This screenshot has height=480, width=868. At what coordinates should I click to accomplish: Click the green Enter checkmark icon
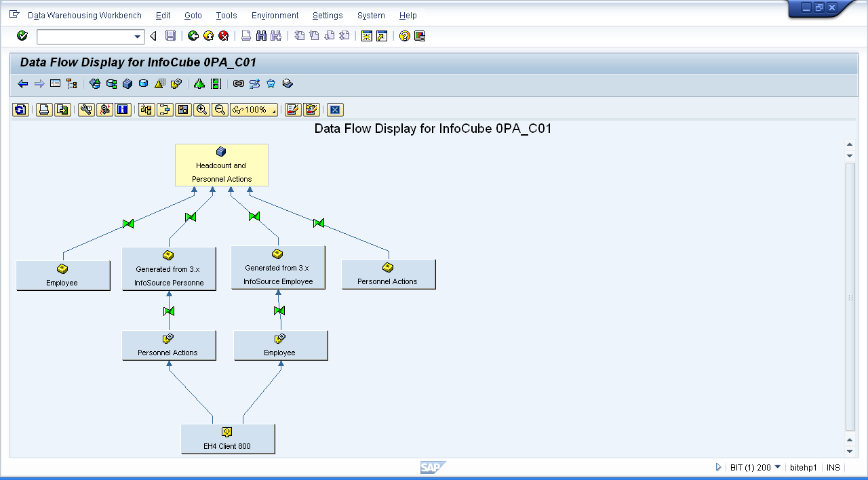pyautogui.click(x=22, y=36)
